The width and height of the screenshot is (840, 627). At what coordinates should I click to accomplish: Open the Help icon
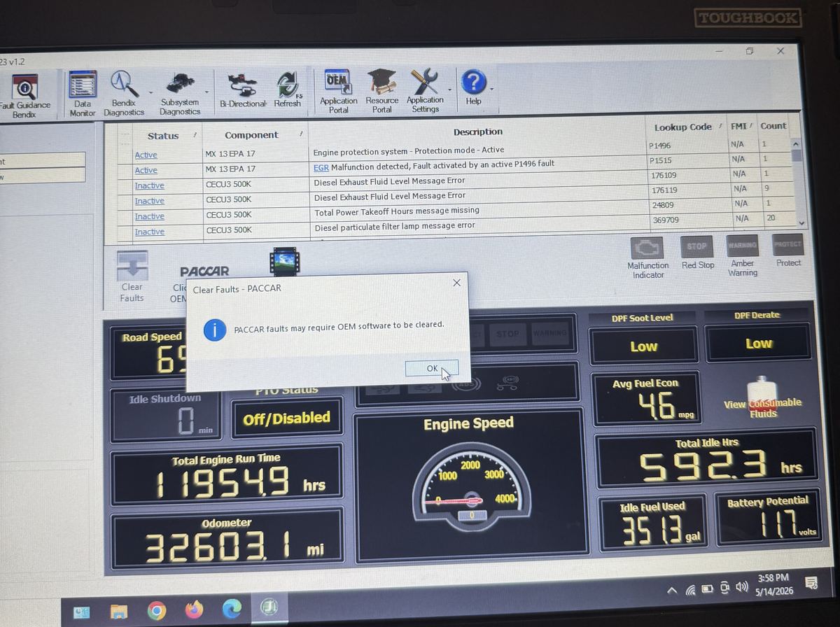(474, 89)
